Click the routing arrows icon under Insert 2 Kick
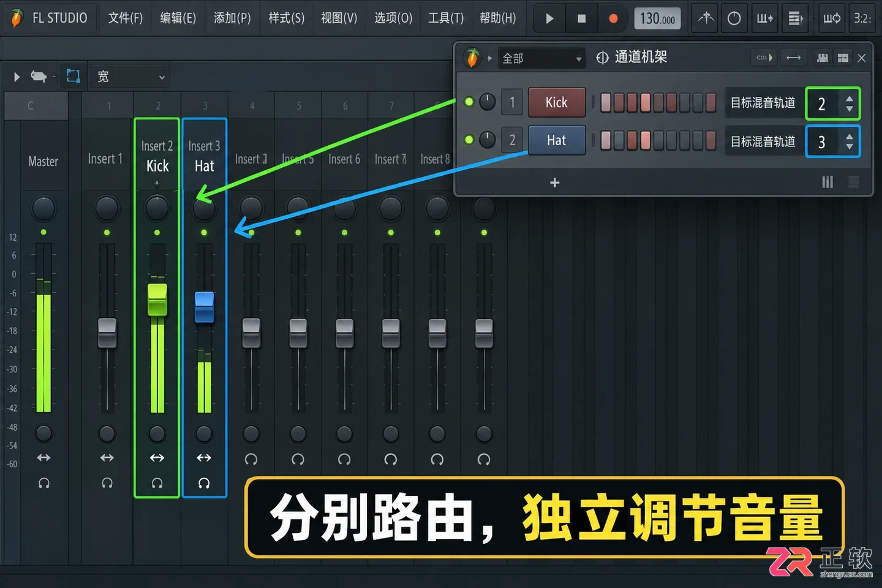The height and width of the screenshot is (588, 882). (157, 458)
